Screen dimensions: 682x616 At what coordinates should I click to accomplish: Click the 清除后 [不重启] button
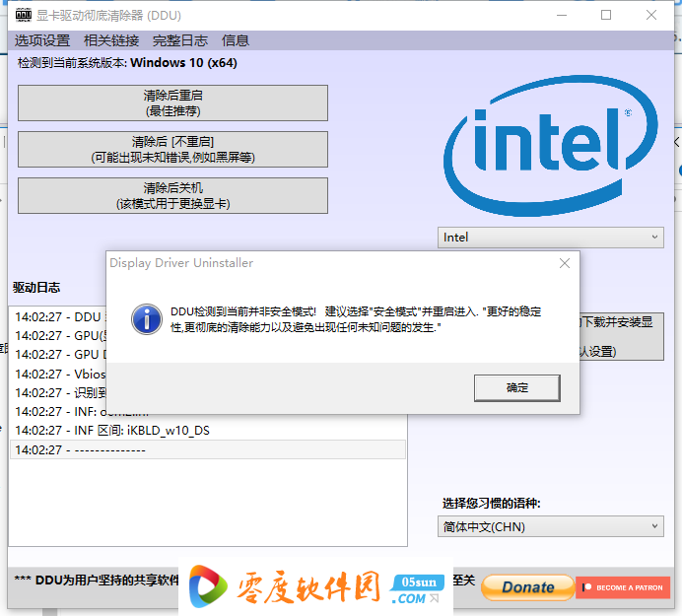pos(172,149)
